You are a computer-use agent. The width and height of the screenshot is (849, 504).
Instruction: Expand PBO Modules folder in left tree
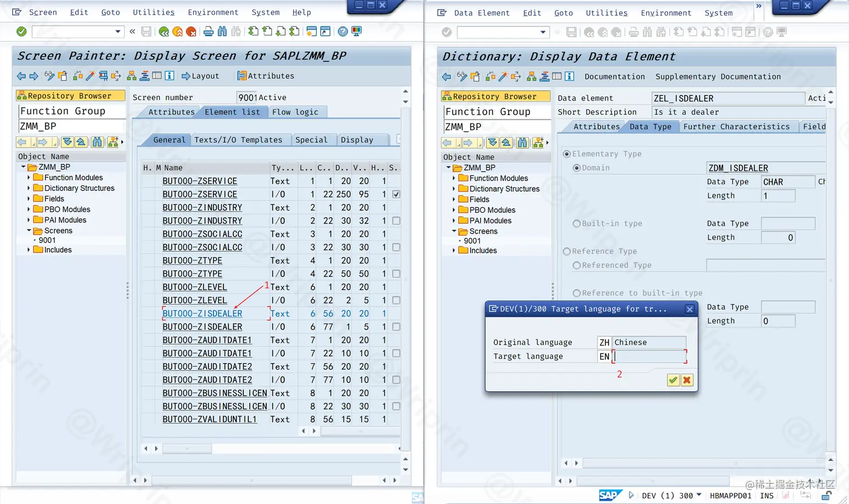29,209
